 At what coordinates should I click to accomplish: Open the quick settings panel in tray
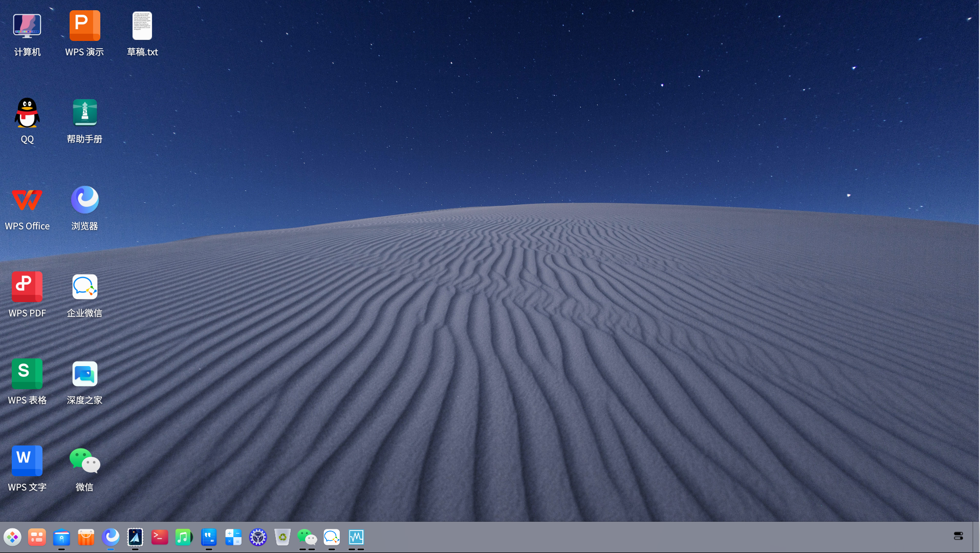[959, 536]
